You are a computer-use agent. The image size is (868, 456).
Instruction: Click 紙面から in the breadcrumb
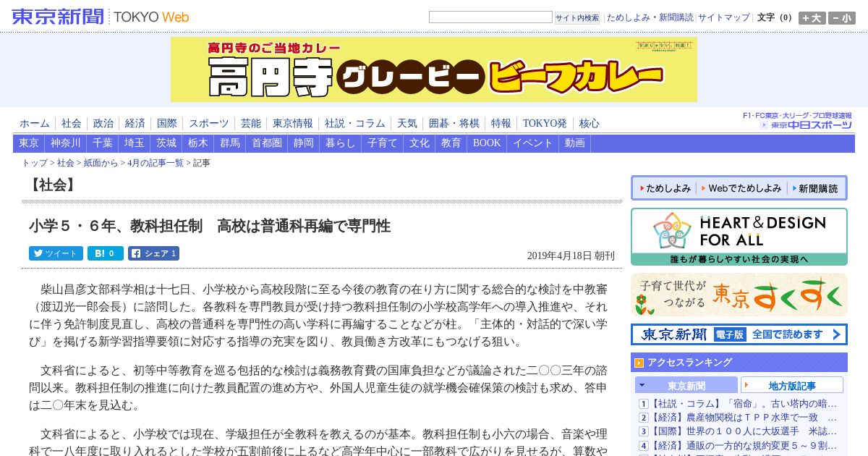101,163
